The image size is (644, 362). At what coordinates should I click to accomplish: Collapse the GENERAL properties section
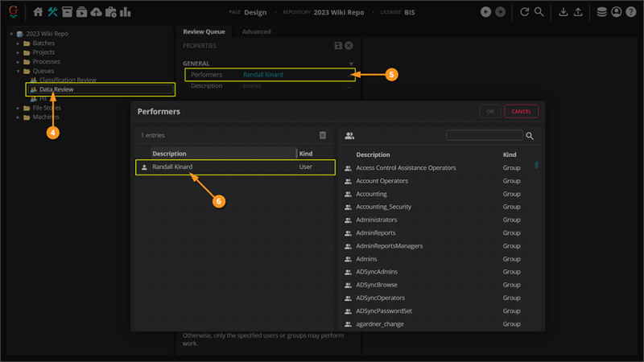351,64
